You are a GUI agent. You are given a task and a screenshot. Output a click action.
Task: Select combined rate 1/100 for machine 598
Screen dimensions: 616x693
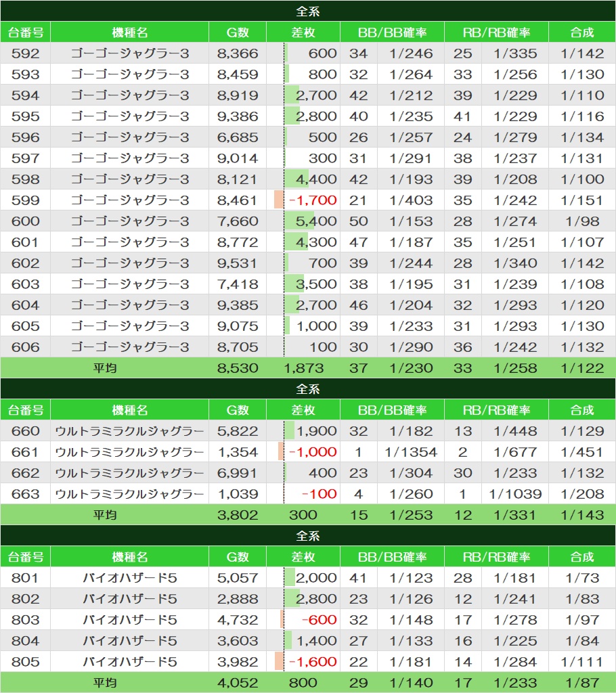(582, 179)
